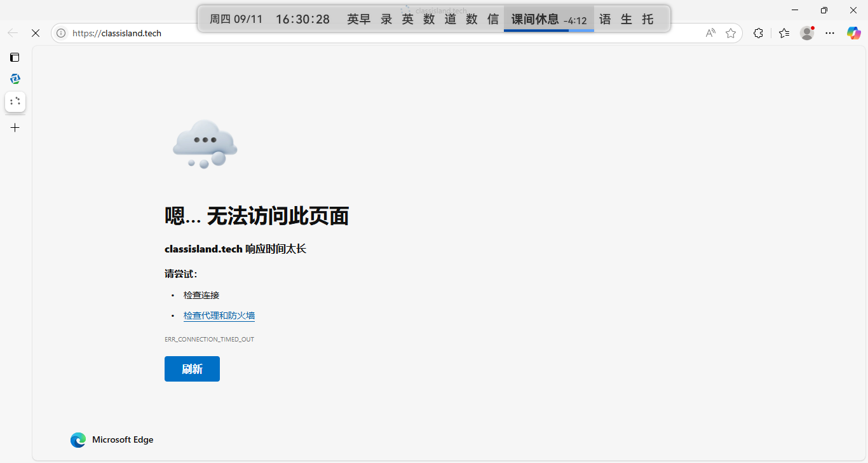Launch Copilot from the toolbar

coord(853,33)
